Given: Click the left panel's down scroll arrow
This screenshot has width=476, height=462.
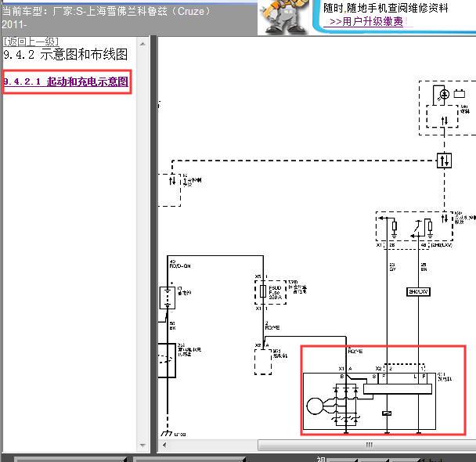Looking at the screenshot, I should point(142,446).
